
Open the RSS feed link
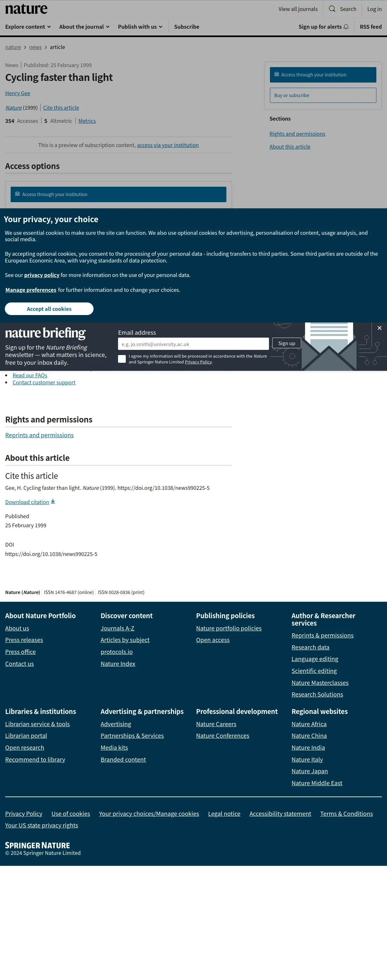point(371,27)
